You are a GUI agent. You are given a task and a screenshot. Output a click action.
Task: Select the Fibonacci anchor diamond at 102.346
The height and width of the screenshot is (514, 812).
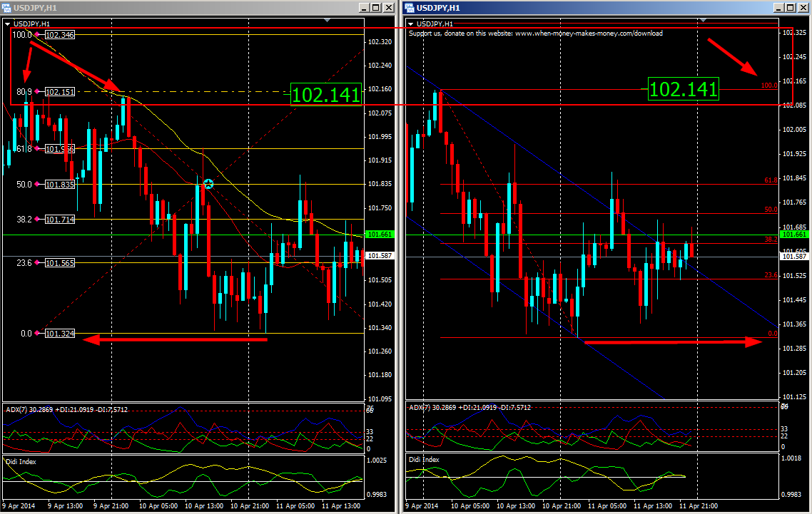point(36,34)
